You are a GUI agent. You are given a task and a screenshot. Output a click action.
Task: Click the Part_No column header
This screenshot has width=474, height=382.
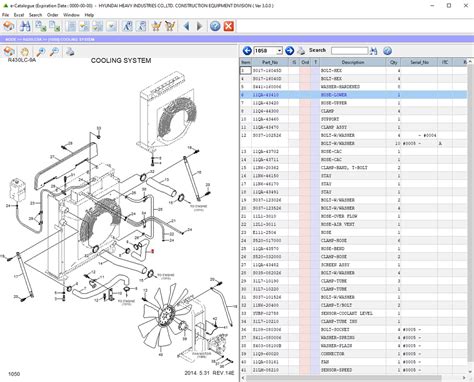point(270,62)
